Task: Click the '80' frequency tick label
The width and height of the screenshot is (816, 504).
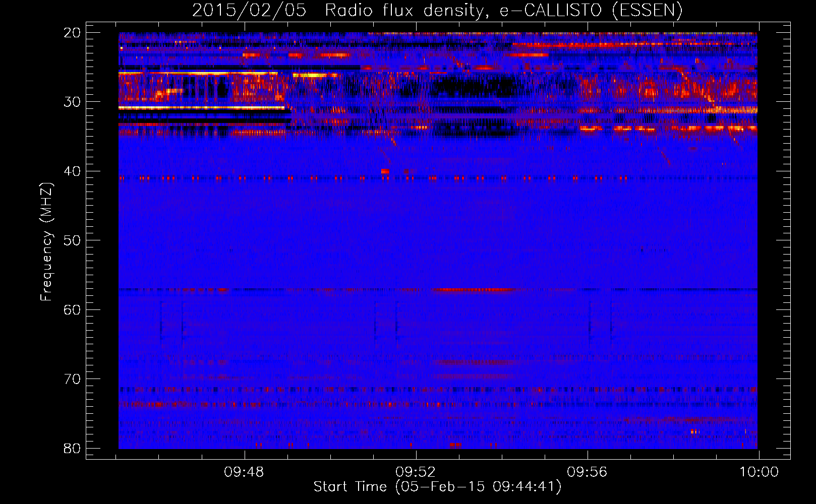Action: pos(72,448)
